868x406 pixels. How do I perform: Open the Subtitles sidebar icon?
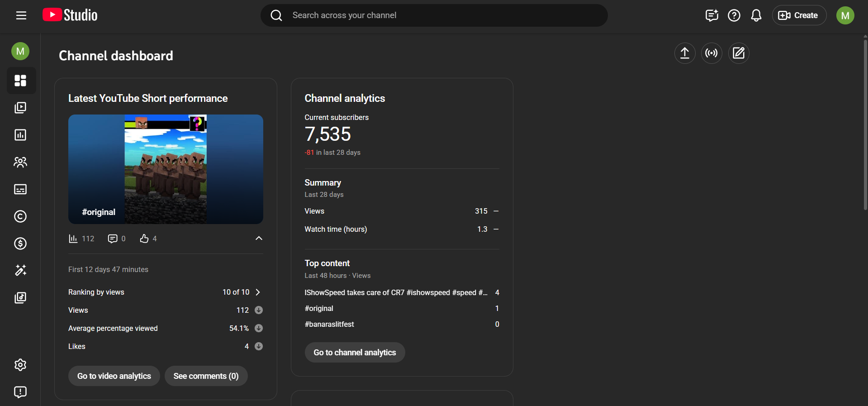coord(20,189)
